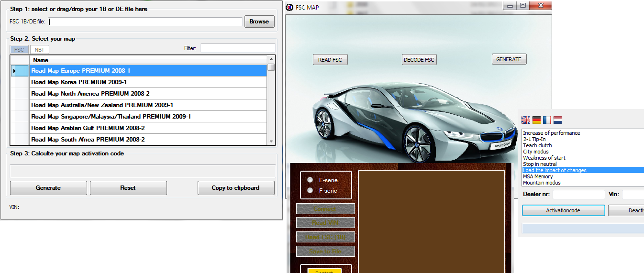This screenshot has width=644, height=273.
Task: Click the DECODE FSC button
Action: tap(419, 60)
